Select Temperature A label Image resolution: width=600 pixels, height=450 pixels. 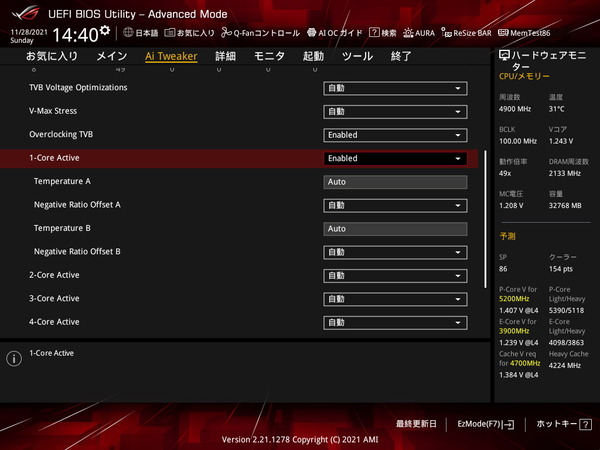[62, 181]
